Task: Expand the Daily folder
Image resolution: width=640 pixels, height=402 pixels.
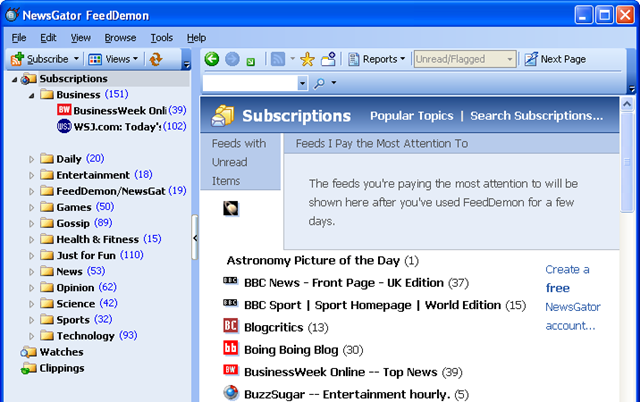Action: (x=31, y=159)
